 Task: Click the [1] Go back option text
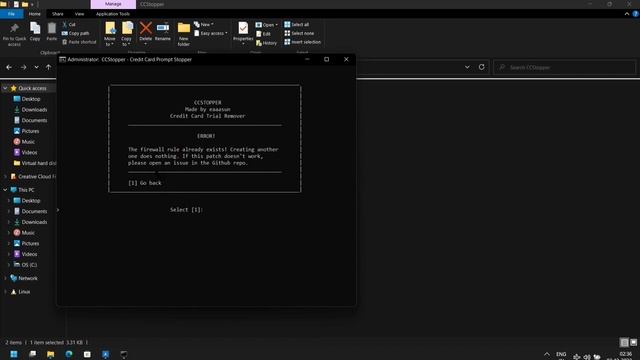[145, 183]
